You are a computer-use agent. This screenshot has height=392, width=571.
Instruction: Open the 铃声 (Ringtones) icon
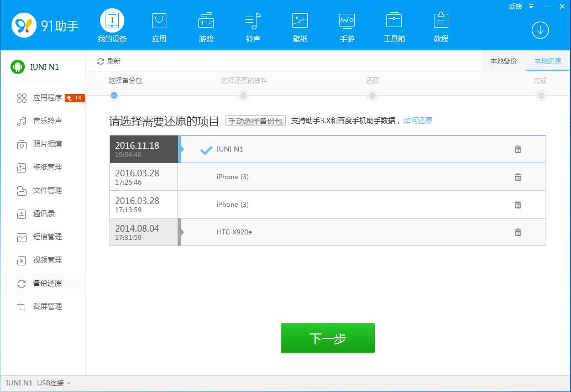click(x=253, y=21)
